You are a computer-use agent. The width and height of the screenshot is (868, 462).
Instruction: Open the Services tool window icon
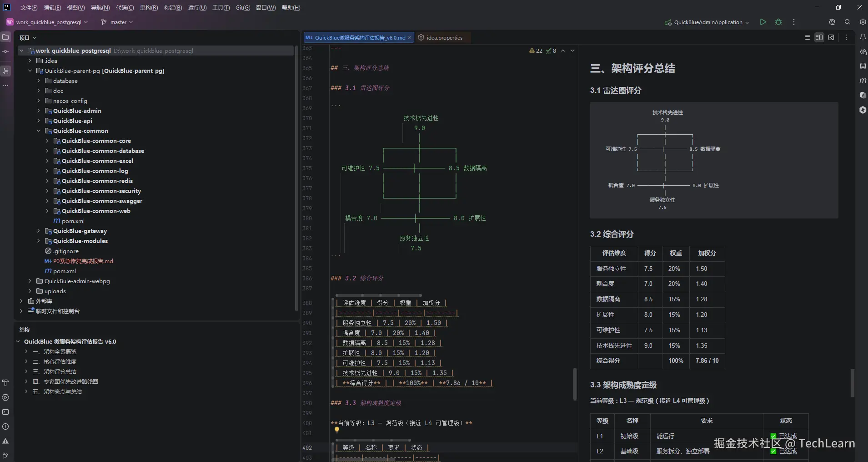click(5, 397)
